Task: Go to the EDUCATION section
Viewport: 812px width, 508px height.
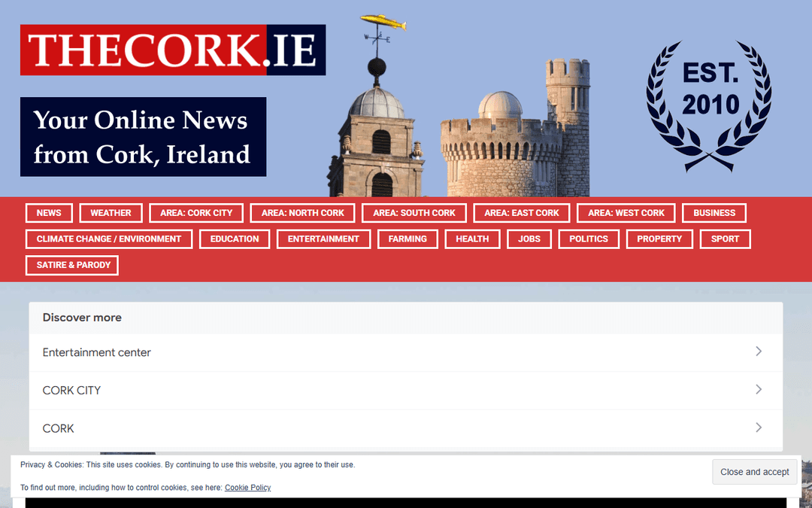Action: point(235,239)
